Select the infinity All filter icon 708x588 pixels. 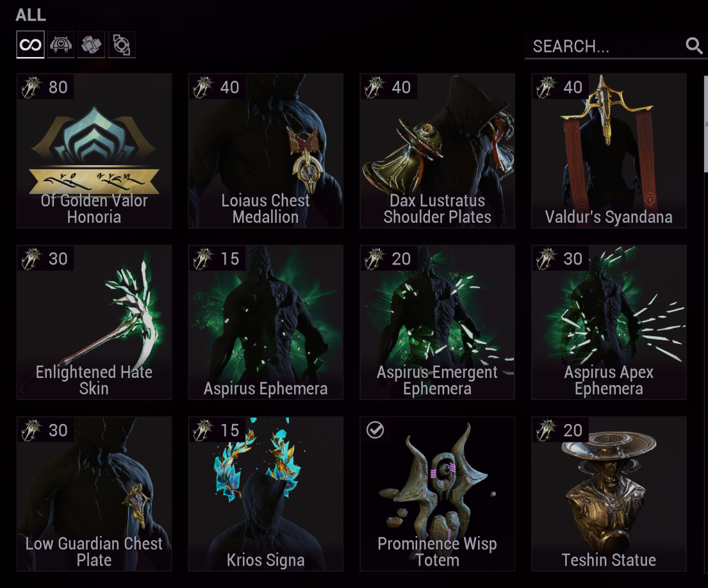[x=30, y=45]
